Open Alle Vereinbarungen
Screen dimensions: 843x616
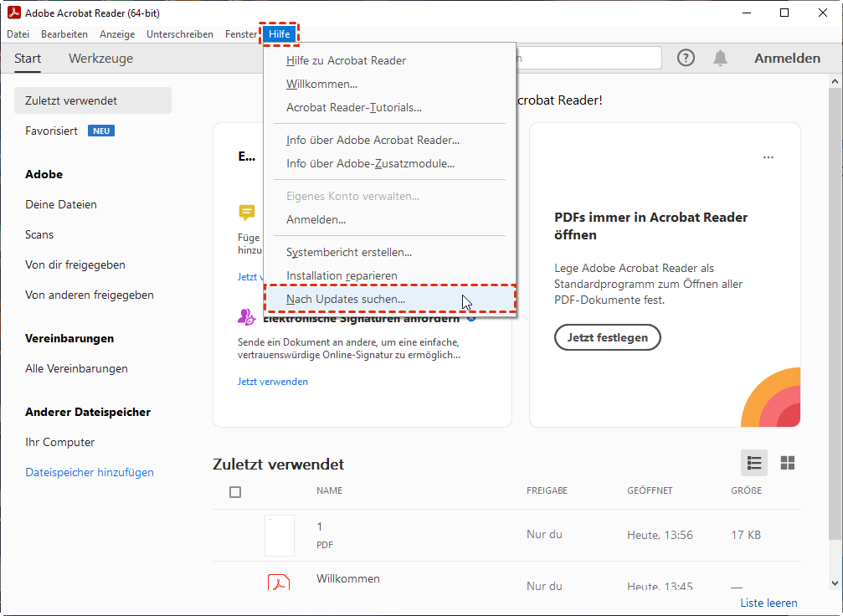76,369
